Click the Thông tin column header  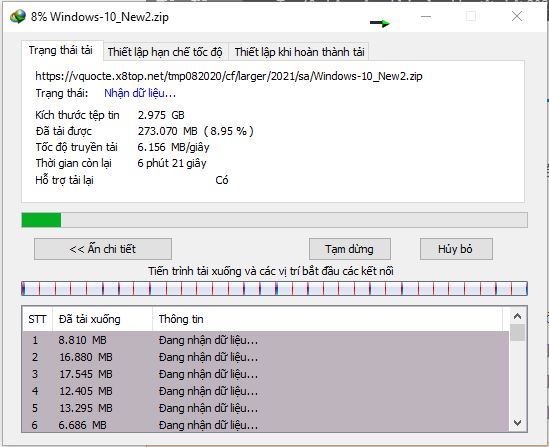pyautogui.click(x=327, y=319)
